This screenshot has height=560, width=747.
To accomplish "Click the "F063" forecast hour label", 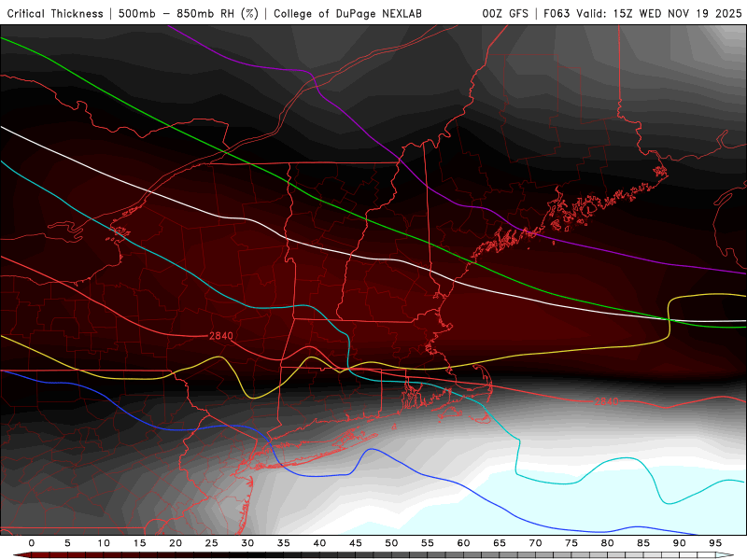I will pos(557,13).
